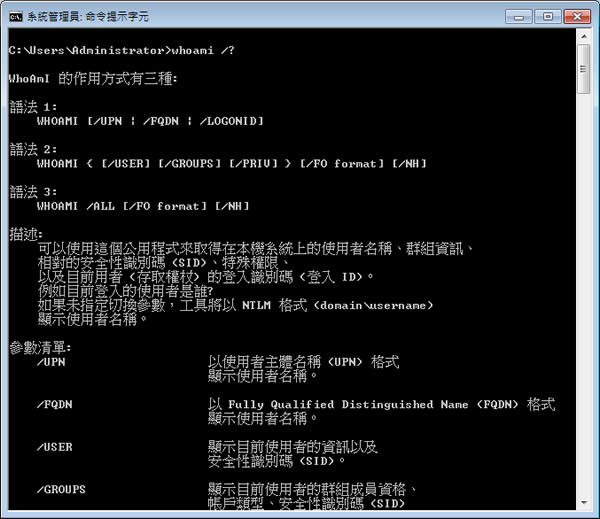
Task: Click the title text 系統管理員: 命令提示字元
Action: pyautogui.click(x=88, y=17)
